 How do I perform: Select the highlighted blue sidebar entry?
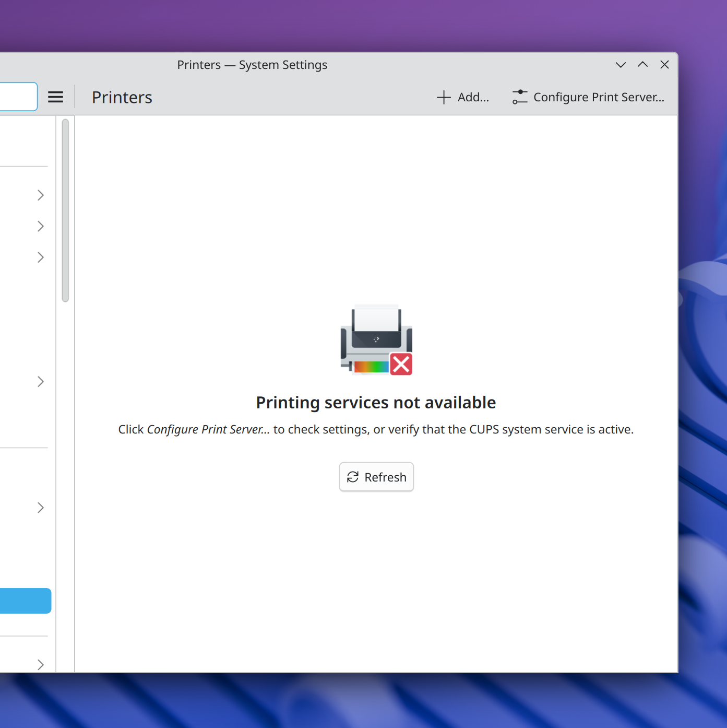26,601
